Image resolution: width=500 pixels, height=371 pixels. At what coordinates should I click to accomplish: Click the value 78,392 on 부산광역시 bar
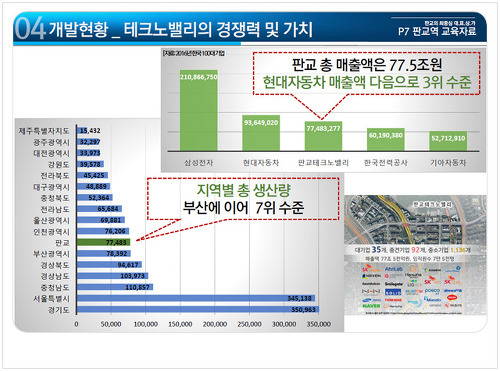click(117, 253)
